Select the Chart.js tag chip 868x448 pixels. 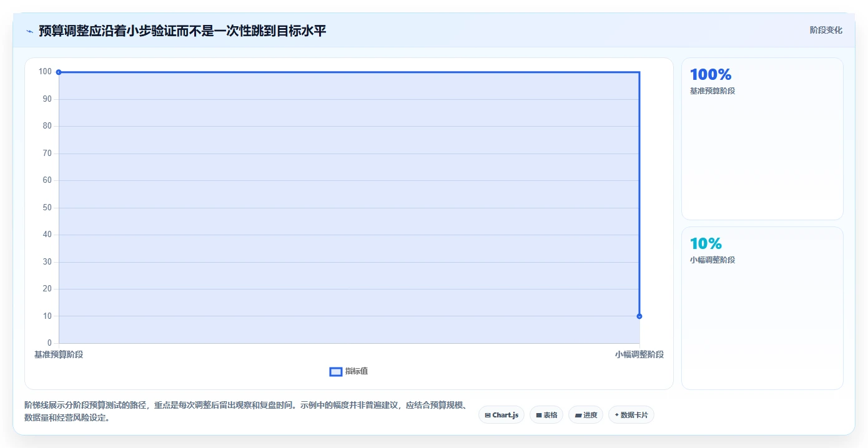pos(501,415)
